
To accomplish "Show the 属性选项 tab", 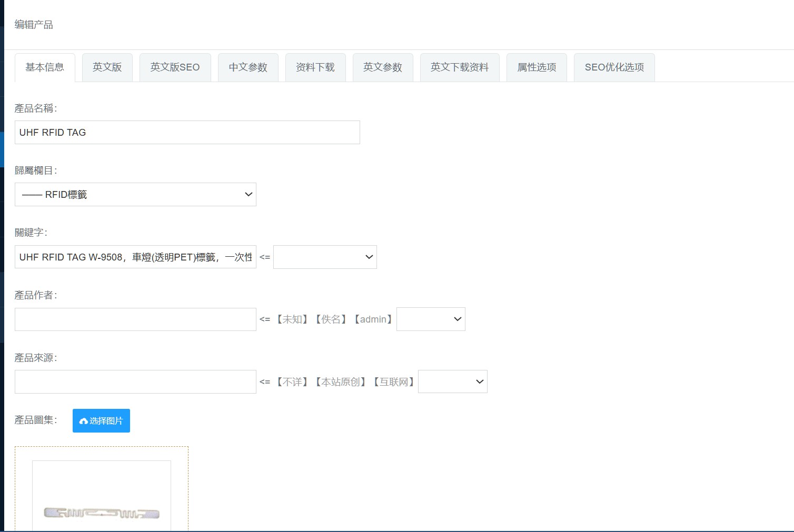I will 537,67.
